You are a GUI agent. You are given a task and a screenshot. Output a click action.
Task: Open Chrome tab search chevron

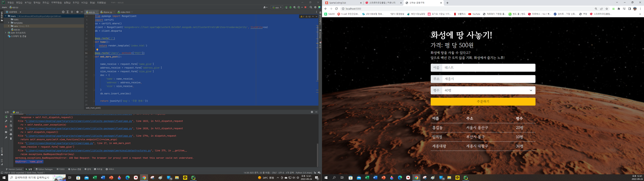[x=617, y=3]
